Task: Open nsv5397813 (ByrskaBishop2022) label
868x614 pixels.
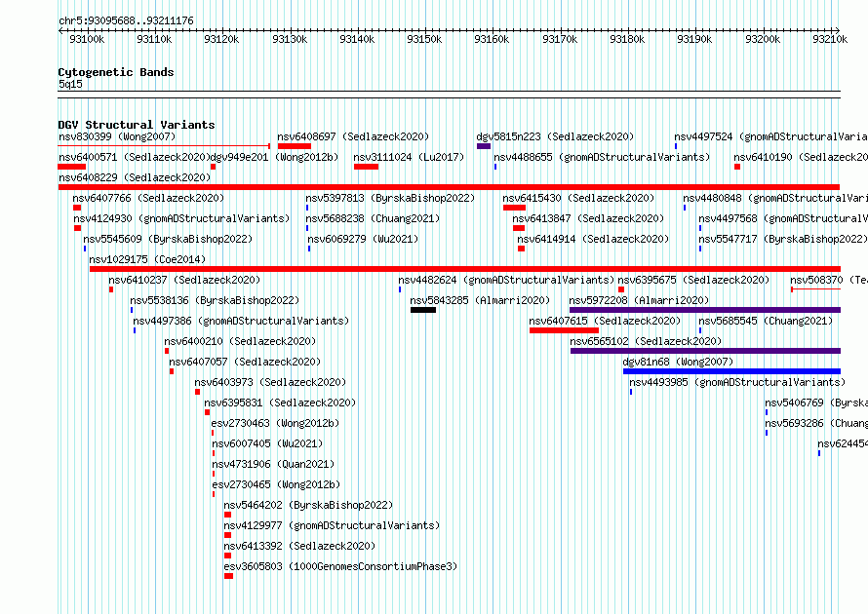Action: pos(390,198)
